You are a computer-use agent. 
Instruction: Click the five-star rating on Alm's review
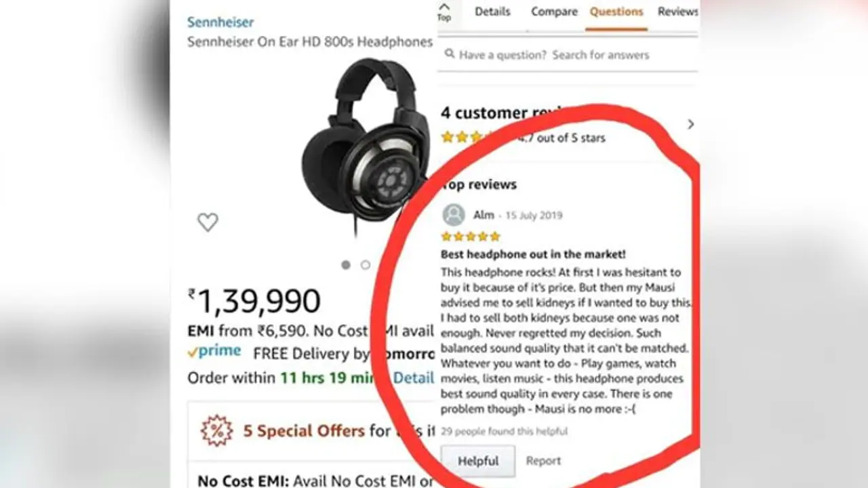(x=471, y=237)
